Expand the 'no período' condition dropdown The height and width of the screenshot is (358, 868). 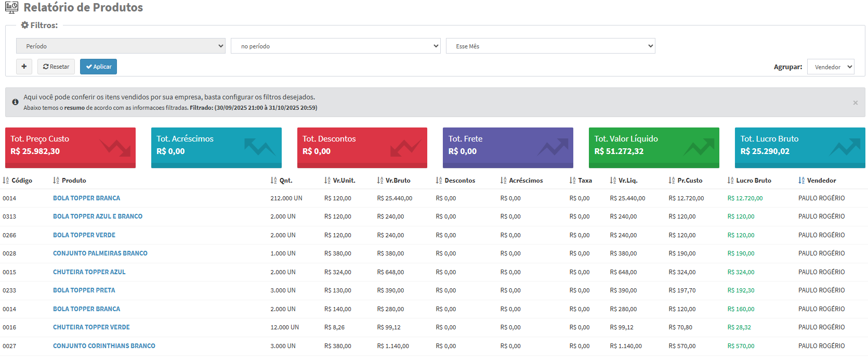click(335, 46)
